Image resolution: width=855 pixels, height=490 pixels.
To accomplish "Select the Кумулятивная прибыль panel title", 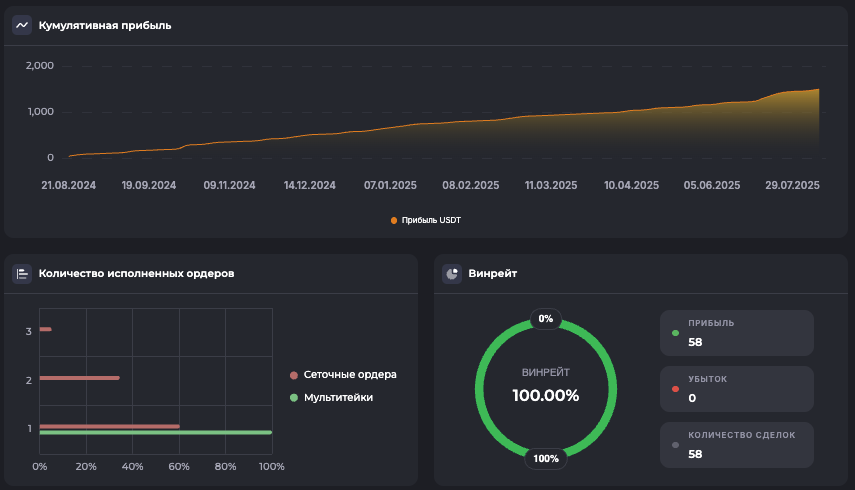I will [105, 25].
